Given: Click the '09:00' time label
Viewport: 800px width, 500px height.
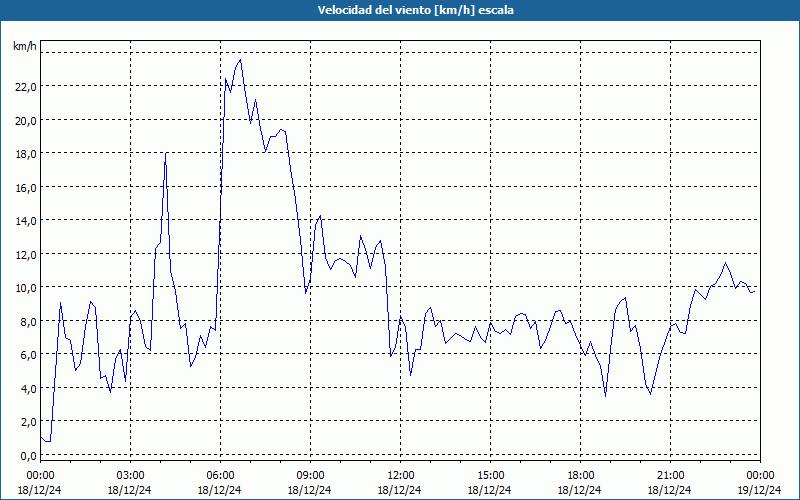Looking at the screenshot, I should coord(310,476).
